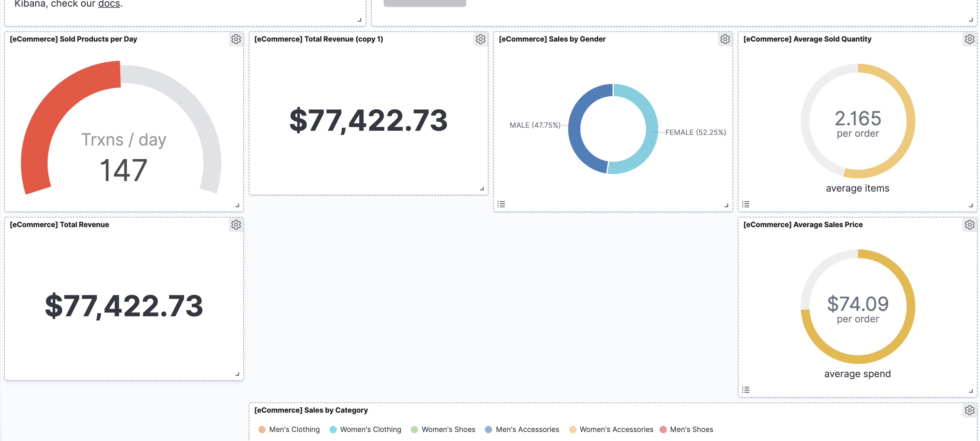
Task: Toggle legend icon in Sales by Gender panel
Action: click(x=501, y=204)
